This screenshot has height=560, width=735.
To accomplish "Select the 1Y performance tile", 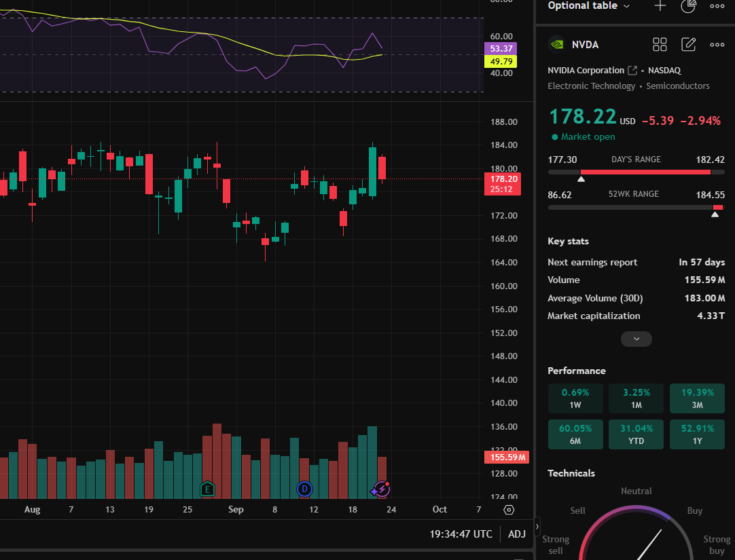I will pyautogui.click(x=697, y=434).
